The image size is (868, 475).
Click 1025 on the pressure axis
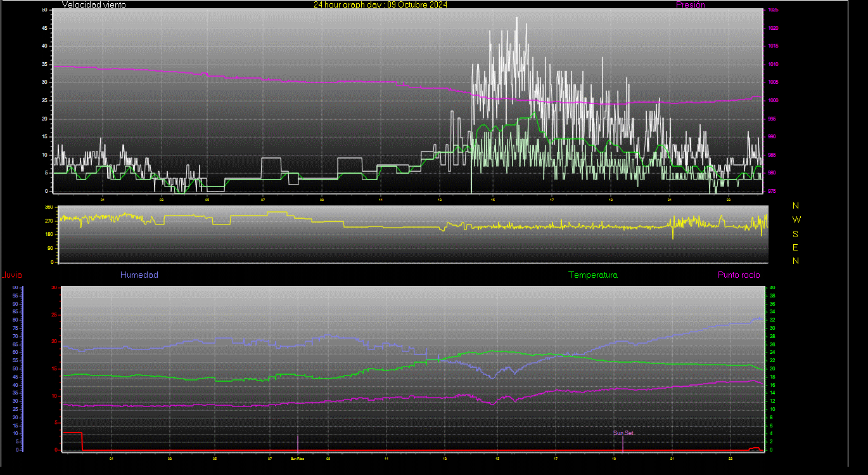(772, 10)
